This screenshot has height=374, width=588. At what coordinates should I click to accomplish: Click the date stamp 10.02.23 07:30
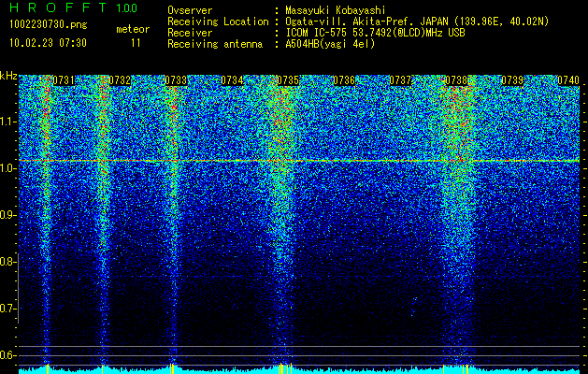tap(48, 43)
